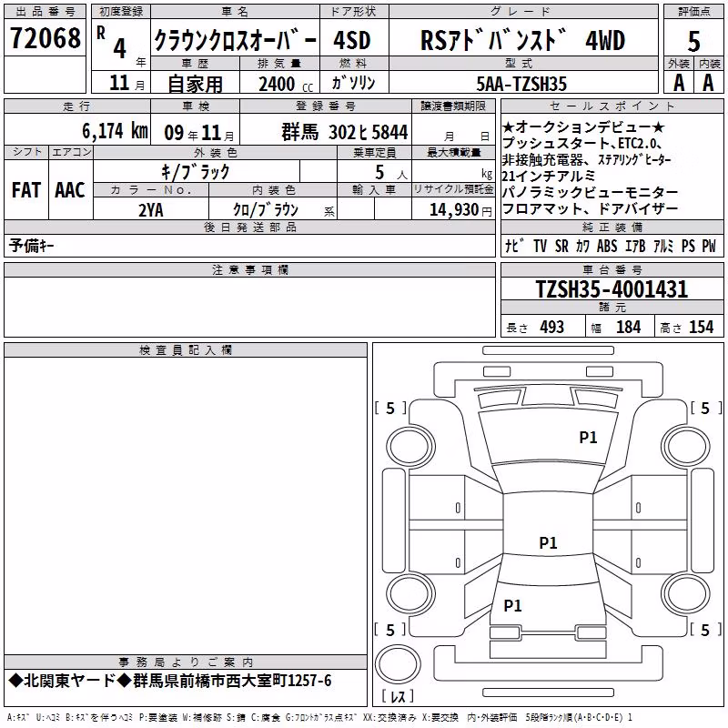
Task: Click inspection expiry 09年11月
Action: pyautogui.click(x=199, y=133)
